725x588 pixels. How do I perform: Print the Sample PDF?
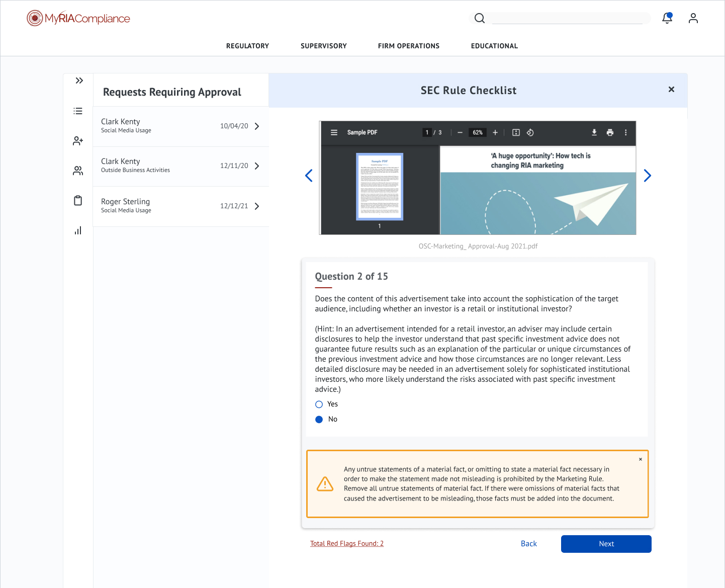[610, 132]
